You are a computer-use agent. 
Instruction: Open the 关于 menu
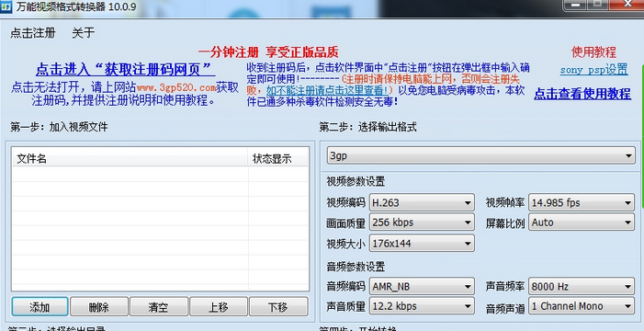pyautogui.click(x=84, y=33)
